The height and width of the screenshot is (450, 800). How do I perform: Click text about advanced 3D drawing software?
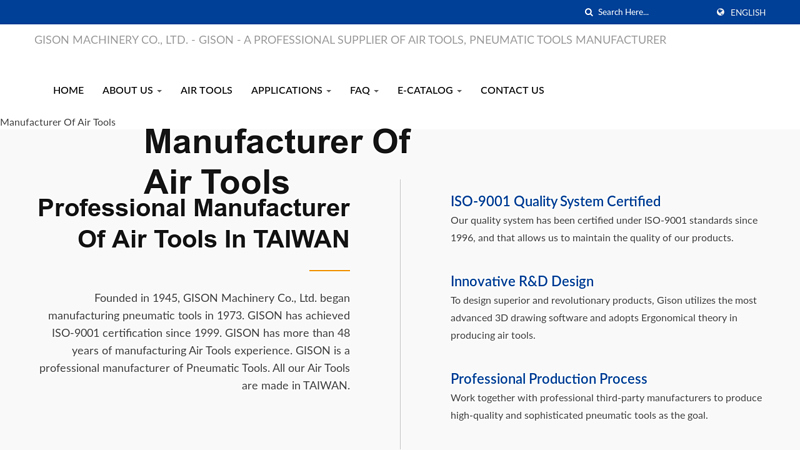[x=603, y=318]
